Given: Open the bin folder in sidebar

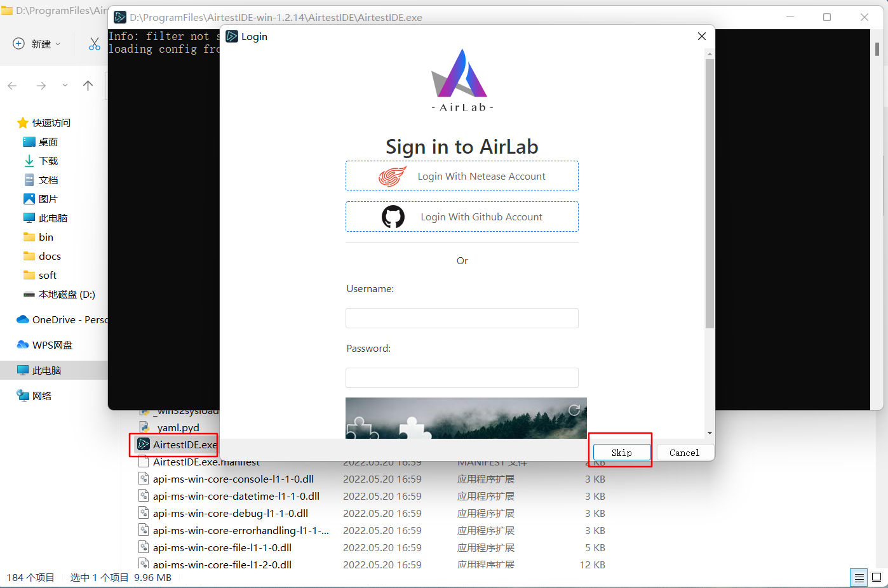Looking at the screenshot, I should [x=38, y=237].
